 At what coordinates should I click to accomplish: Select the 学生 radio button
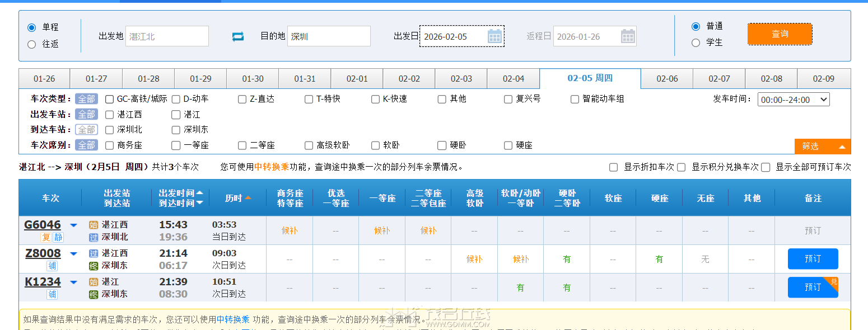click(x=696, y=42)
